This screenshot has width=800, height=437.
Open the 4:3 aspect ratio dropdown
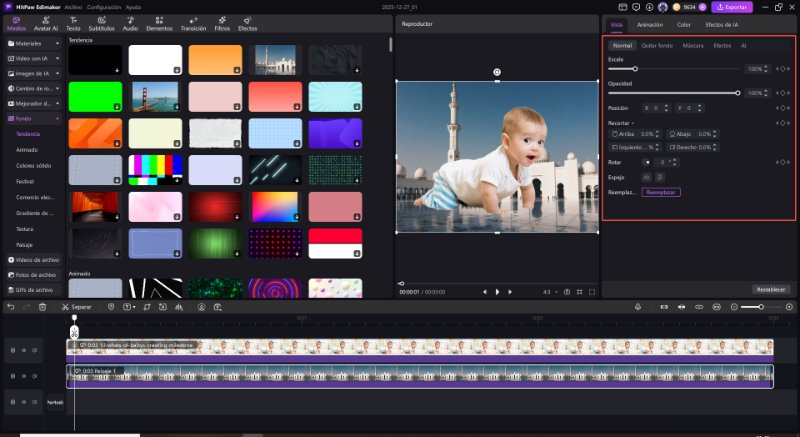[549, 292]
